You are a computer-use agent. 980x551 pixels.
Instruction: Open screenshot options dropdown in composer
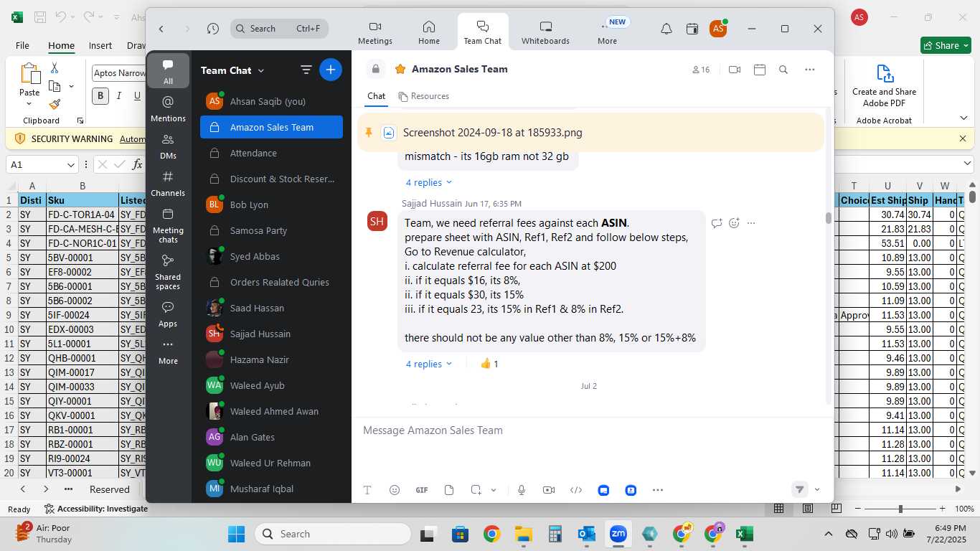(x=494, y=490)
